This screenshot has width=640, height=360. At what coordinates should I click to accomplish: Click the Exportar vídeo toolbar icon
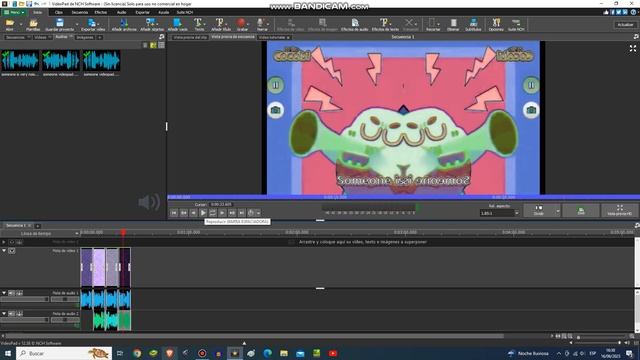coord(93,24)
